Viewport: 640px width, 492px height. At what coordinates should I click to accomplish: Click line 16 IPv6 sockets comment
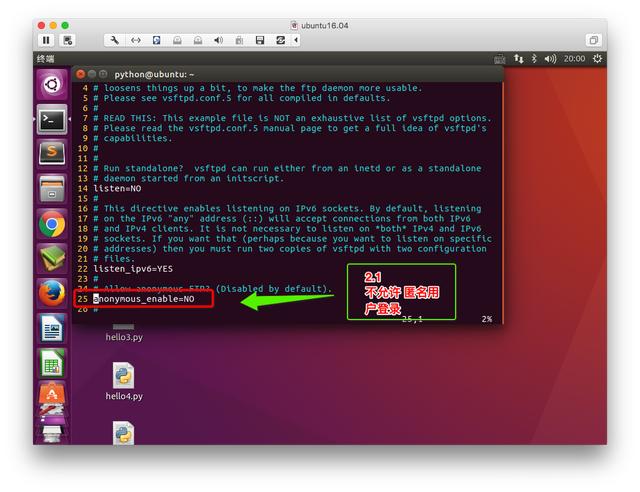click(287, 209)
